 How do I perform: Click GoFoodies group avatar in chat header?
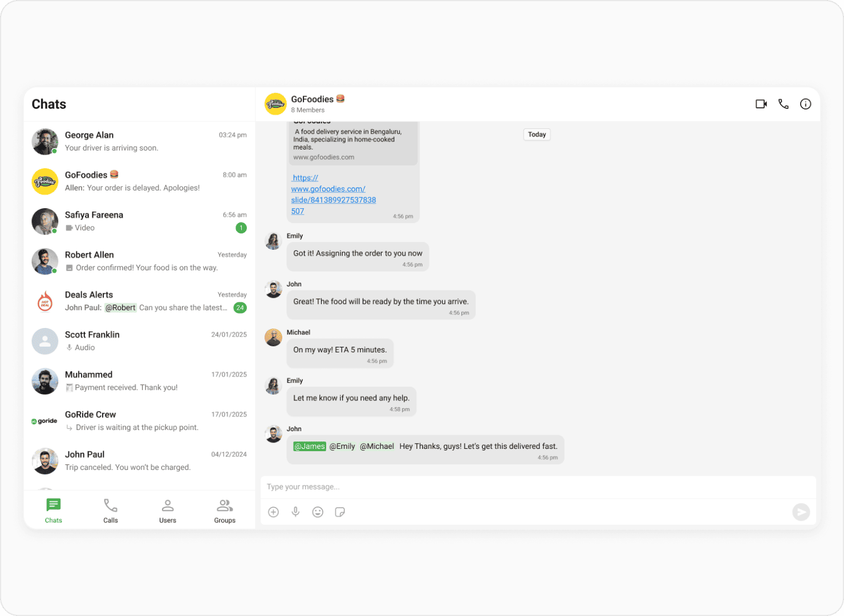click(x=275, y=104)
